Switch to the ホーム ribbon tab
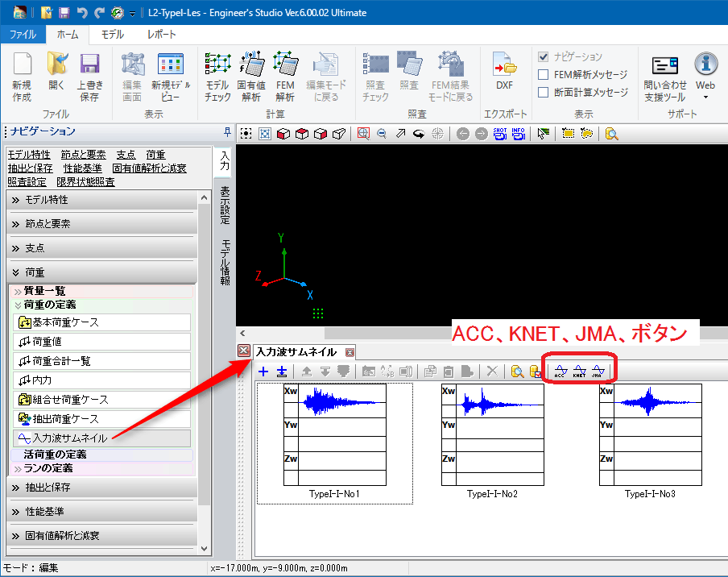This screenshot has height=577, width=728. [x=68, y=35]
